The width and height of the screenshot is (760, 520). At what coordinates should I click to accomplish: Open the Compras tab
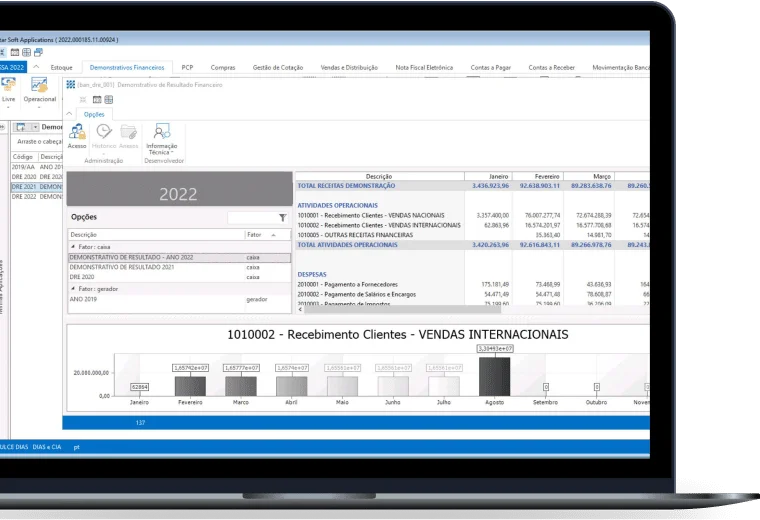pos(223,68)
